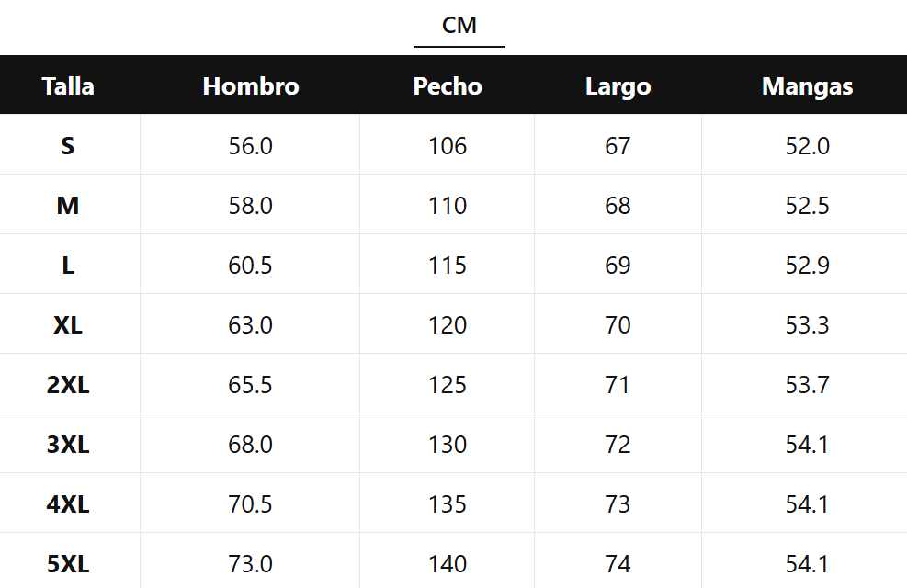Image resolution: width=907 pixels, height=588 pixels.
Task: Click the 69 length value for L
Action: pos(618,266)
